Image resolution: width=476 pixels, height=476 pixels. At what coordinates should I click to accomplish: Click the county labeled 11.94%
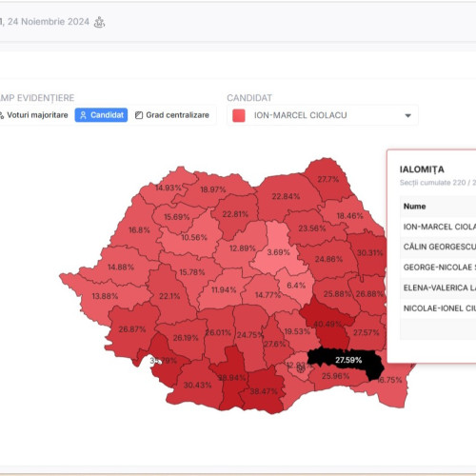pyautogui.click(x=224, y=289)
